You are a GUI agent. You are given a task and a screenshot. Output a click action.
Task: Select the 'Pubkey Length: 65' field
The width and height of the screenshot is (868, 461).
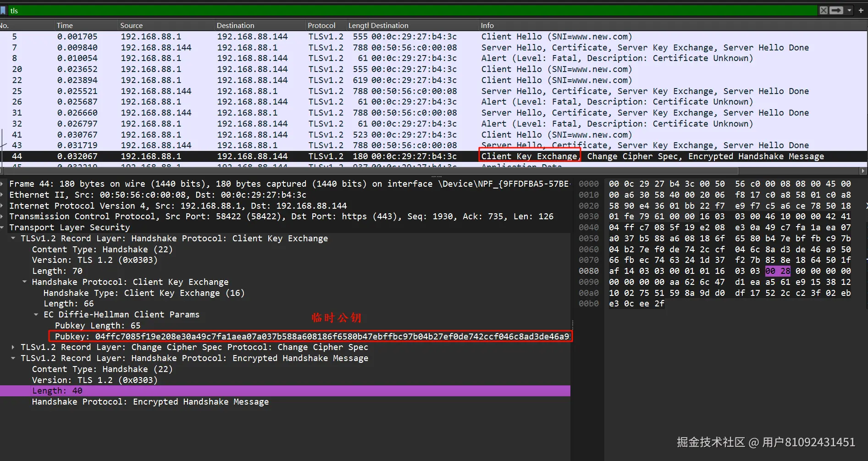98,326
